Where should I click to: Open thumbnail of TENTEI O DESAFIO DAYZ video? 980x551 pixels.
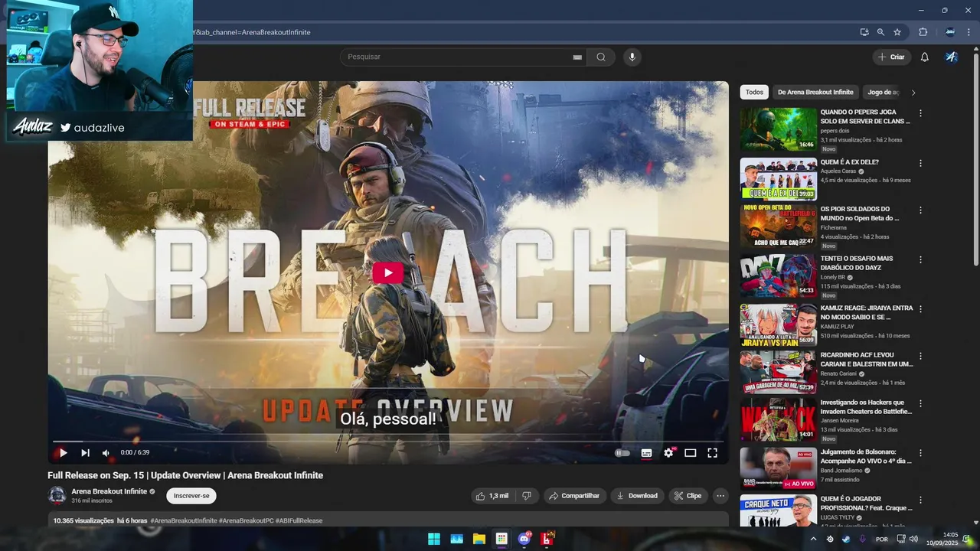pyautogui.click(x=778, y=276)
